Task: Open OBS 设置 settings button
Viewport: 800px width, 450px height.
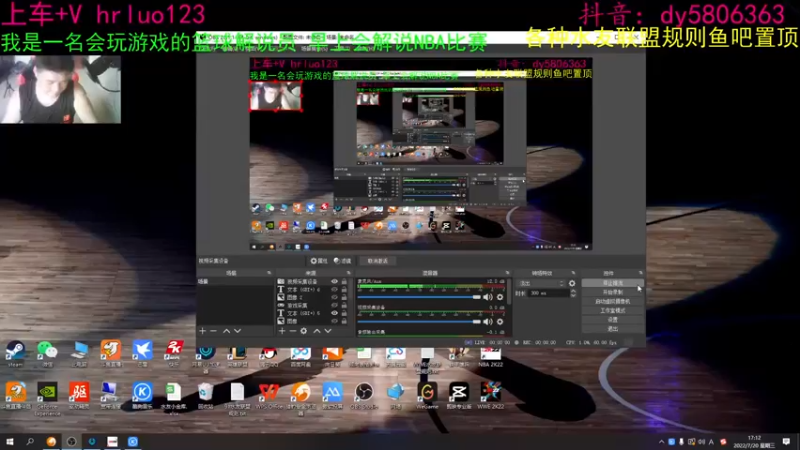Action: pos(612,320)
